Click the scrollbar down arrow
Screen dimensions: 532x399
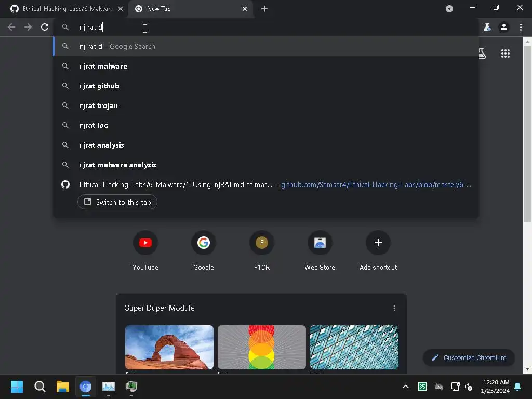[x=527, y=369]
